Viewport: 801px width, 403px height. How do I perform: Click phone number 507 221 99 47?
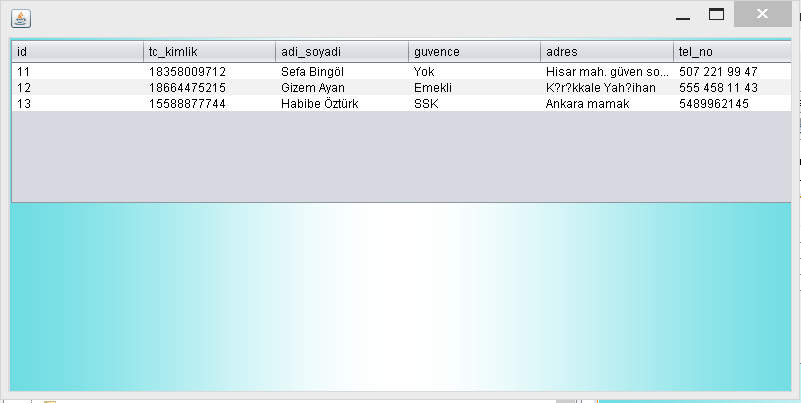click(718, 72)
